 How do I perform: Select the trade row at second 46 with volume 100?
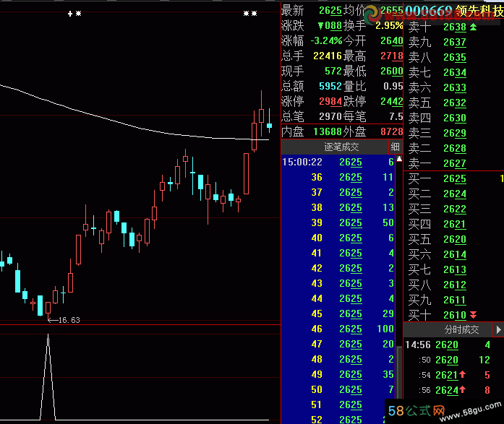pyautogui.click(x=338, y=329)
